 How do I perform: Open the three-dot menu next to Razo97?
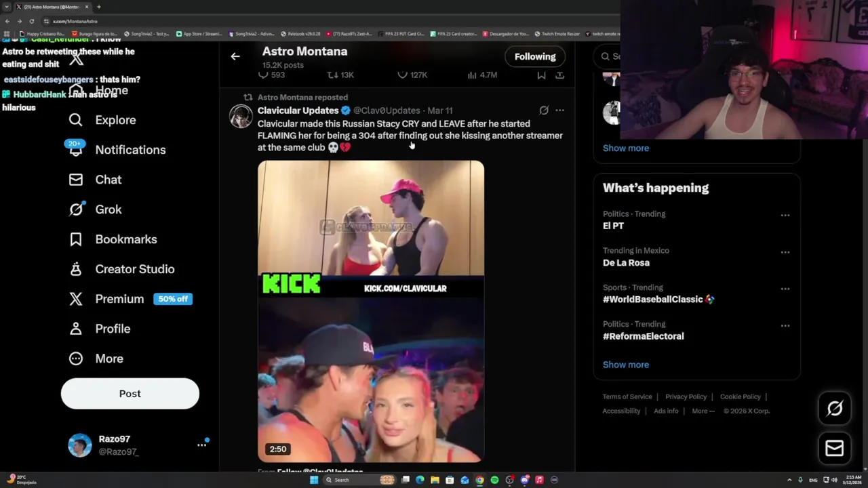pyautogui.click(x=201, y=445)
